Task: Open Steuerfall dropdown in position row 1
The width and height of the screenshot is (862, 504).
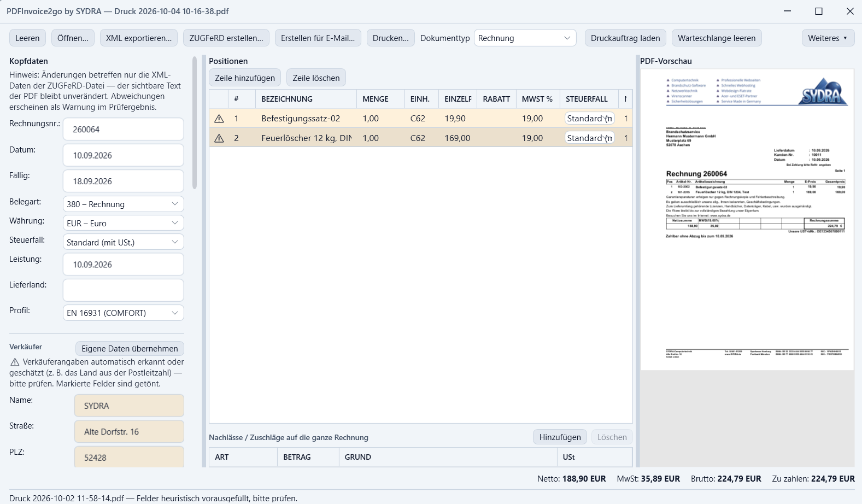Action: click(589, 119)
